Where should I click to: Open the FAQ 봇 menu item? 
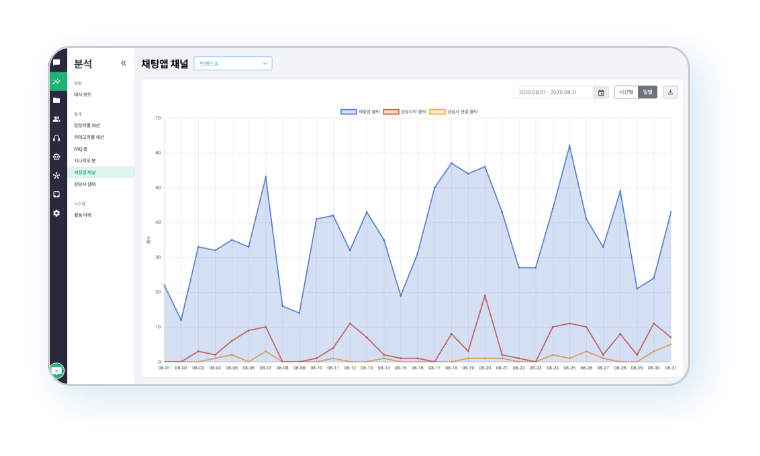(x=81, y=148)
